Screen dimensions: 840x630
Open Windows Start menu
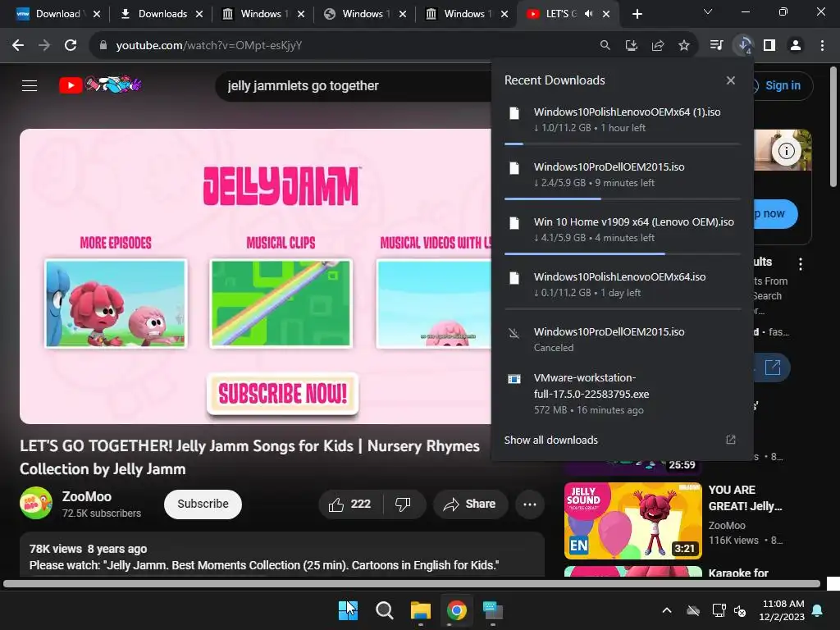348,610
